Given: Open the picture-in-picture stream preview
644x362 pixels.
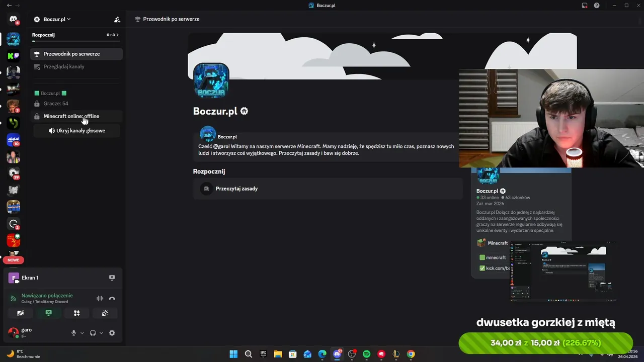Looking at the screenshot, I should click(x=563, y=272).
